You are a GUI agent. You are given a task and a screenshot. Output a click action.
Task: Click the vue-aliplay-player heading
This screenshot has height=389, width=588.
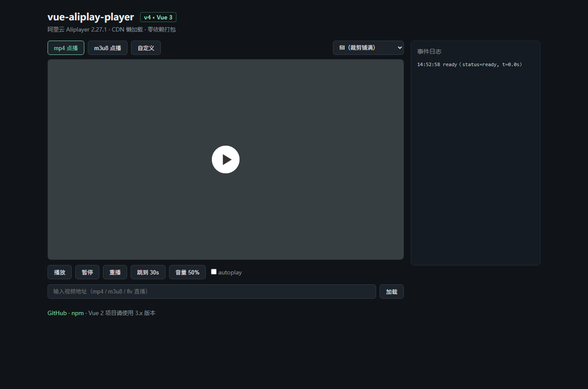pos(91,17)
